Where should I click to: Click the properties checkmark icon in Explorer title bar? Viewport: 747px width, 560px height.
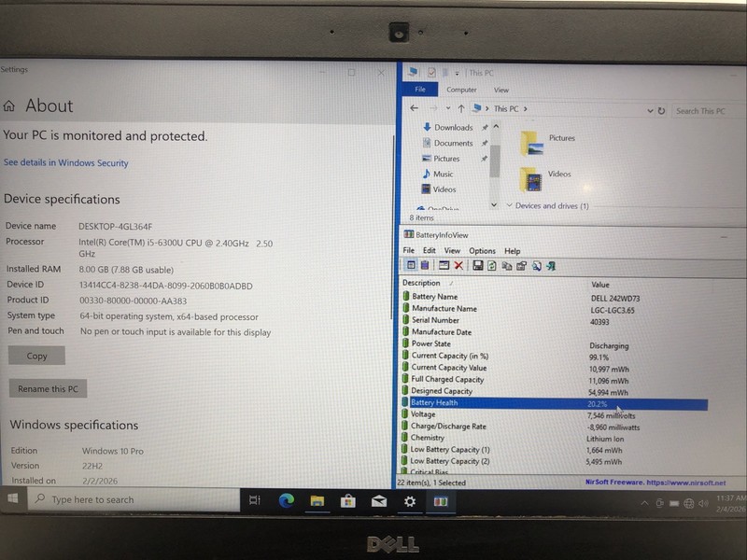(x=431, y=72)
